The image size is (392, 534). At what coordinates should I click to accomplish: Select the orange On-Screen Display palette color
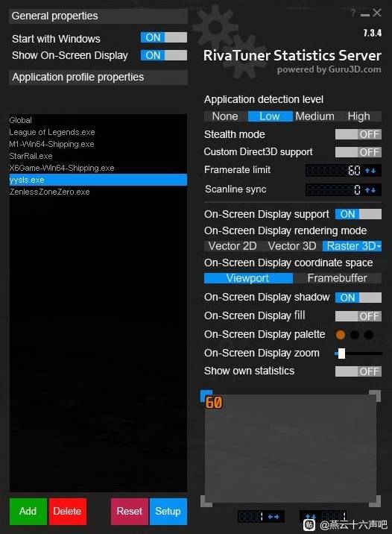341,335
